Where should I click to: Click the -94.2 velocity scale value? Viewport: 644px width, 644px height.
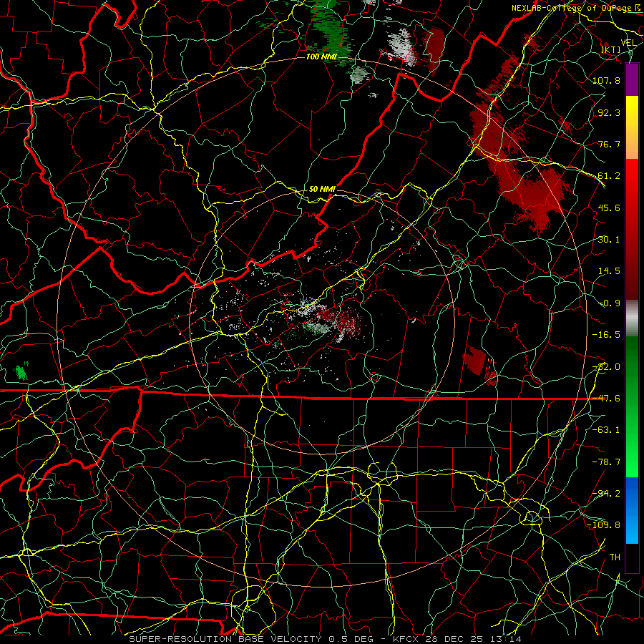pos(606,494)
